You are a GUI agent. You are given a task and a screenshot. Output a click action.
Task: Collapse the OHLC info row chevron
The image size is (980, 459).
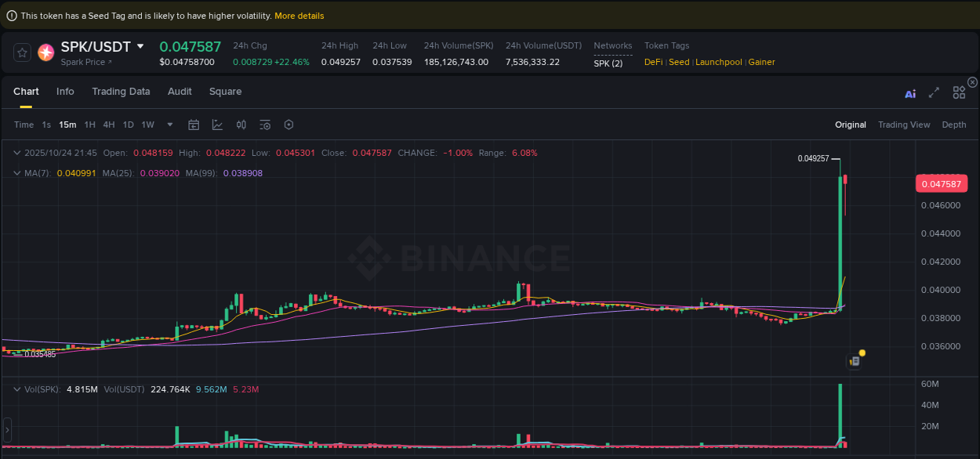pyautogui.click(x=17, y=153)
